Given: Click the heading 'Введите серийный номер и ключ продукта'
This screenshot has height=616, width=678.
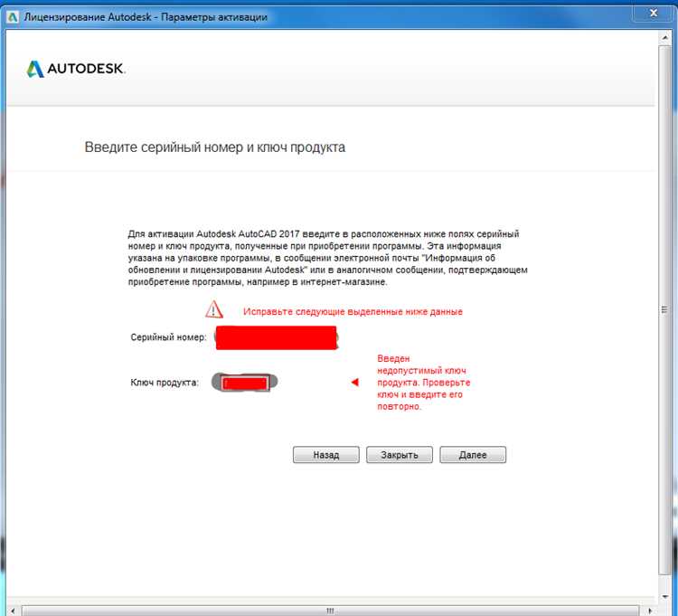Looking at the screenshot, I should tap(214, 147).
